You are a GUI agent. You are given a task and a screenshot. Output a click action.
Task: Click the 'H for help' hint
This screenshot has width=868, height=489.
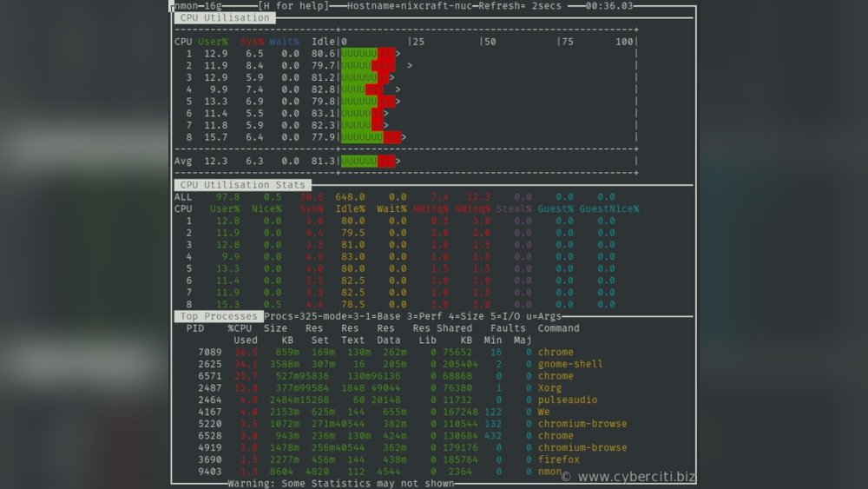tap(292, 6)
